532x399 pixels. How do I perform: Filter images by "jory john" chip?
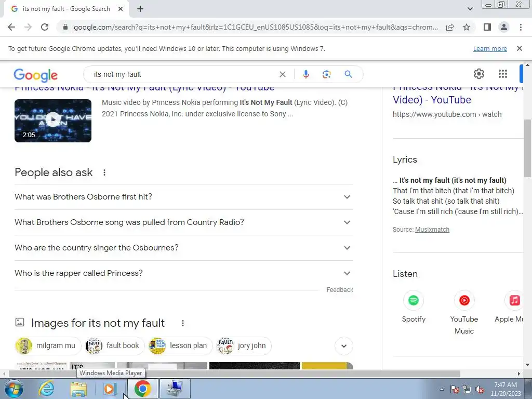pyautogui.click(x=244, y=345)
